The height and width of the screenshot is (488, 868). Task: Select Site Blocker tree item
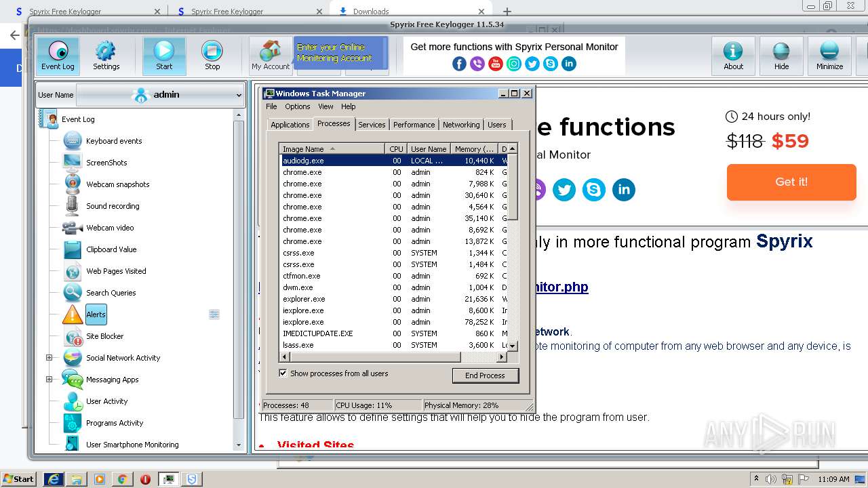point(104,336)
